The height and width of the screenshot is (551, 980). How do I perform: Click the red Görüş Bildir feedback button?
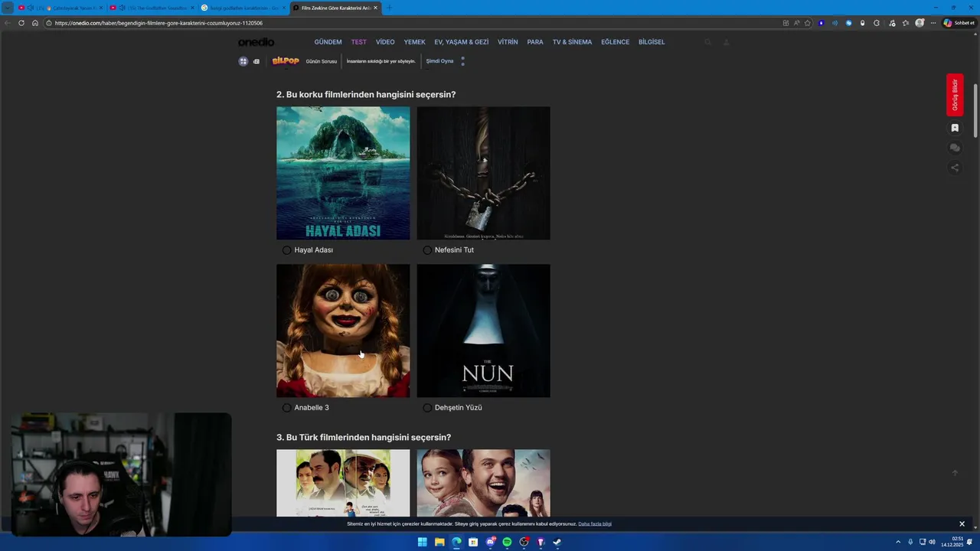point(955,95)
